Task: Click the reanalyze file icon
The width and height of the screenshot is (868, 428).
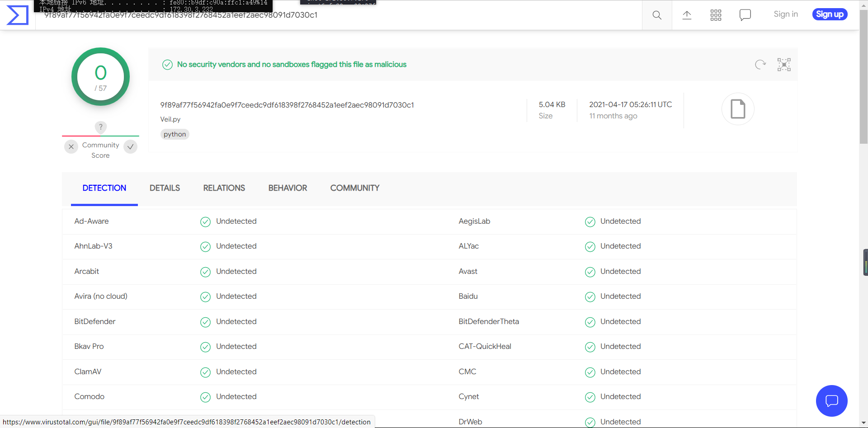Action: click(x=760, y=65)
